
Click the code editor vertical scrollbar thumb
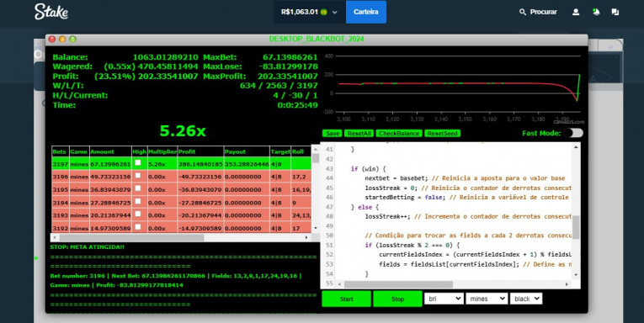coord(576,227)
